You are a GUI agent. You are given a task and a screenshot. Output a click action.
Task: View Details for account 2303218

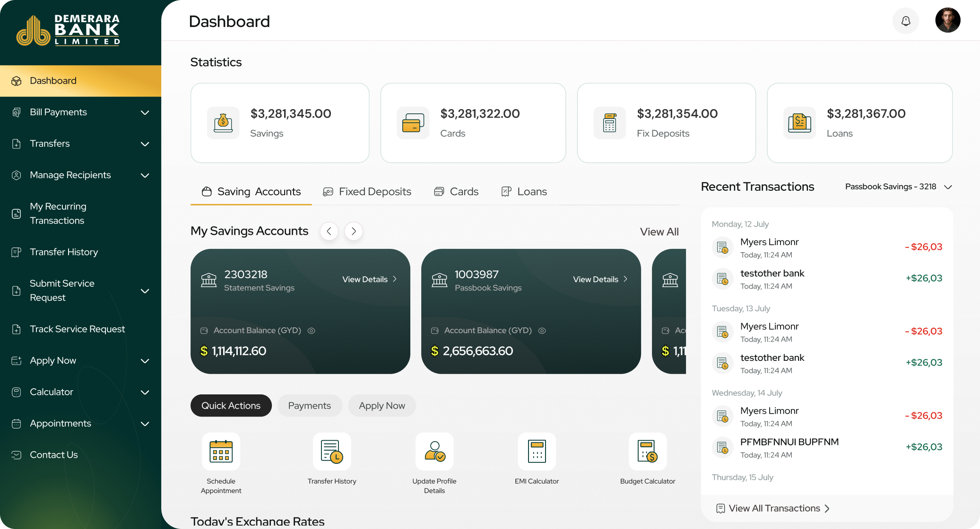tap(370, 280)
